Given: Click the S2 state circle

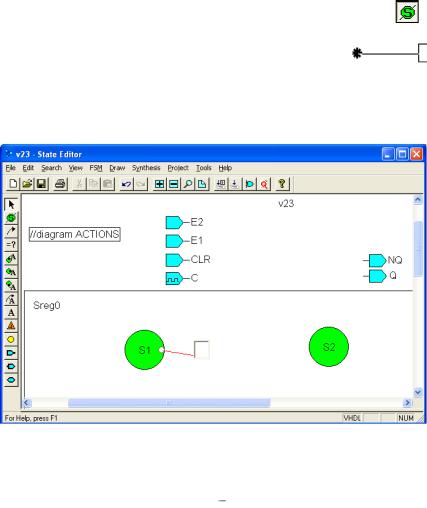Looking at the screenshot, I should click(329, 347).
